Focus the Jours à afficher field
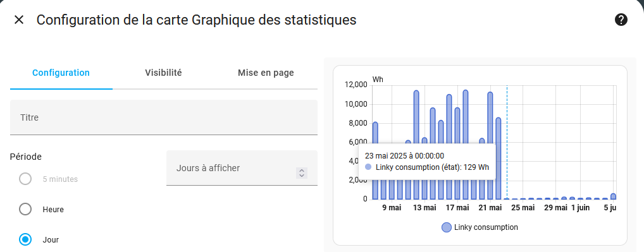The image size is (644, 252). coord(242,168)
